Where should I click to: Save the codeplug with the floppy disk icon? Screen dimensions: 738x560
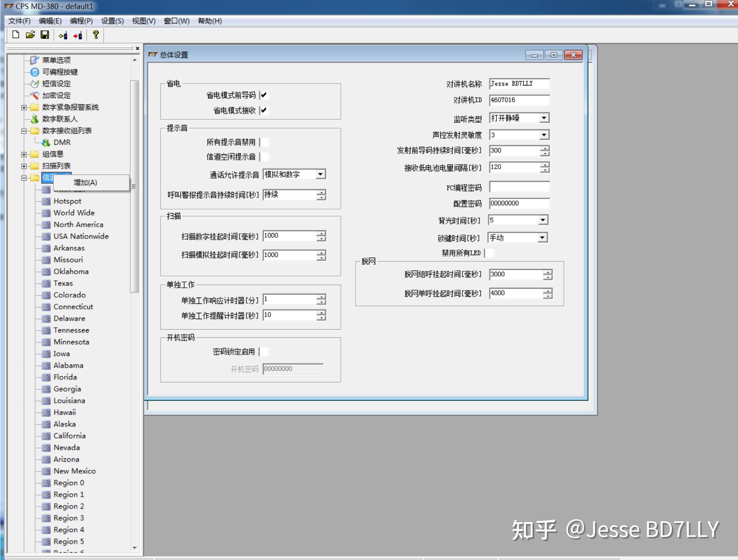(x=45, y=35)
